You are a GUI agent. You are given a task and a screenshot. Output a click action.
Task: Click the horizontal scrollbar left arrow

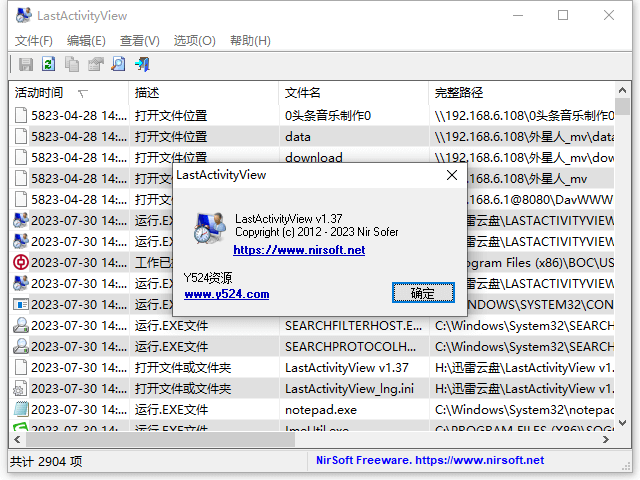(17, 439)
